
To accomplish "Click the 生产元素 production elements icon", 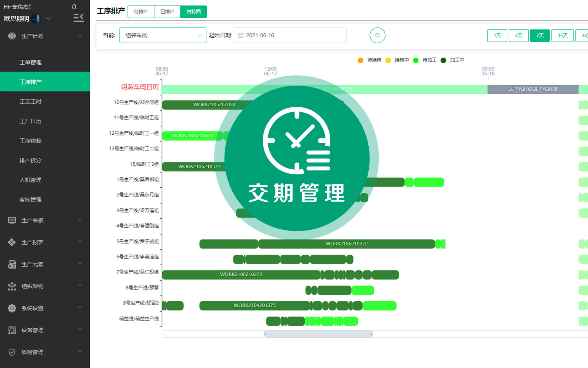I will [x=12, y=264].
